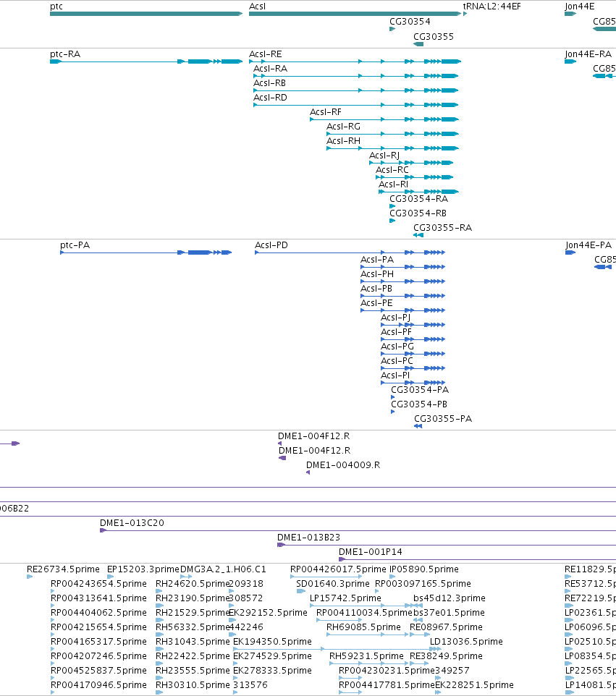Viewport: 616px width, 696px height.
Task: Click the DMG3A.2_1.H06.C1 label
Action: tap(223, 569)
